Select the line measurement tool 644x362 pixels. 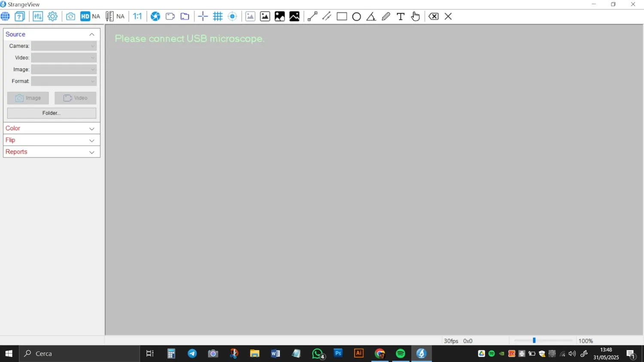tap(313, 17)
